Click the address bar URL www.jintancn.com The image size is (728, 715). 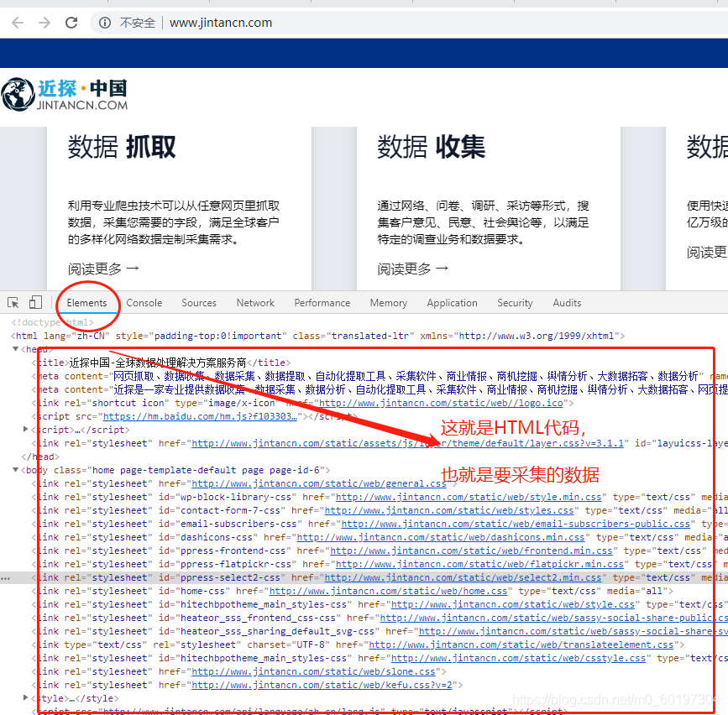(x=221, y=23)
